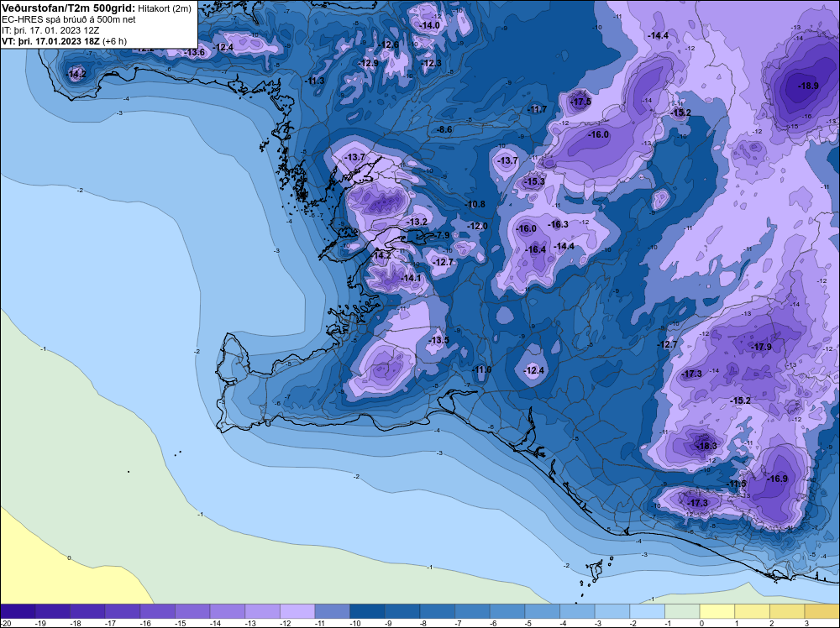Select the -12.3 temperature label
The height and width of the screenshot is (628, 840).
431,63
